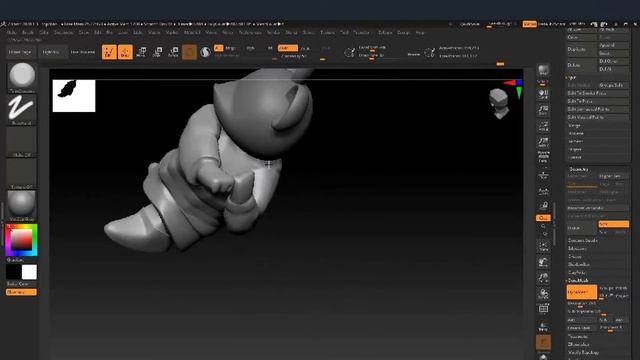Activate the Edit mode button

(x=109, y=52)
